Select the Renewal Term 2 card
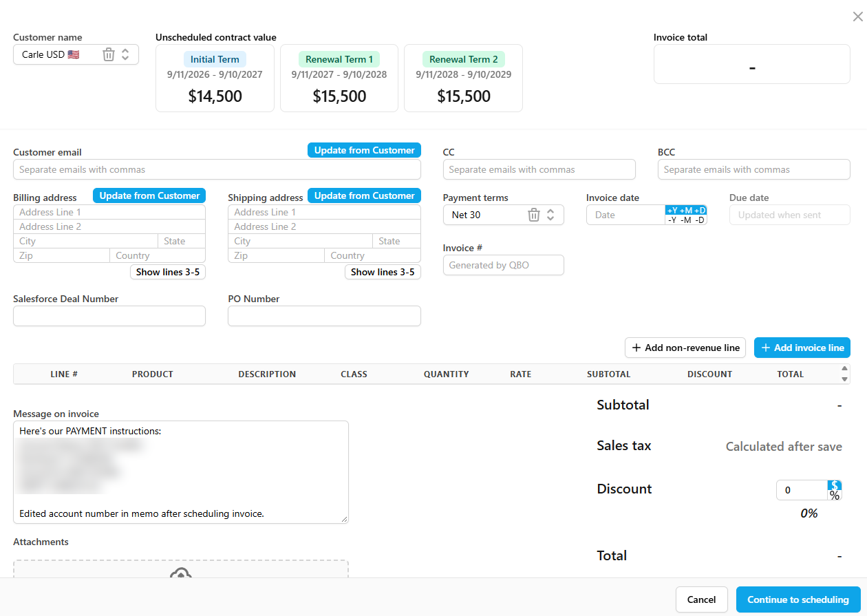Image resolution: width=867 pixels, height=616 pixels. click(x=463, y=78)
